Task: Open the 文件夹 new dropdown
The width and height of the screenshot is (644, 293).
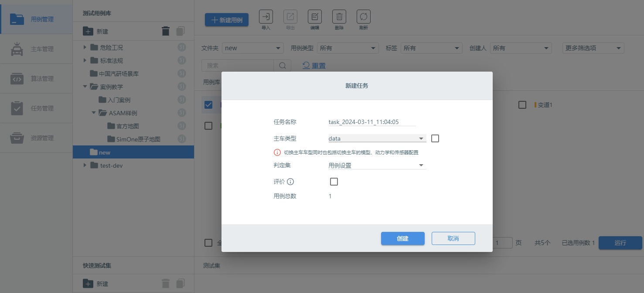Action: tap(253, 48)
